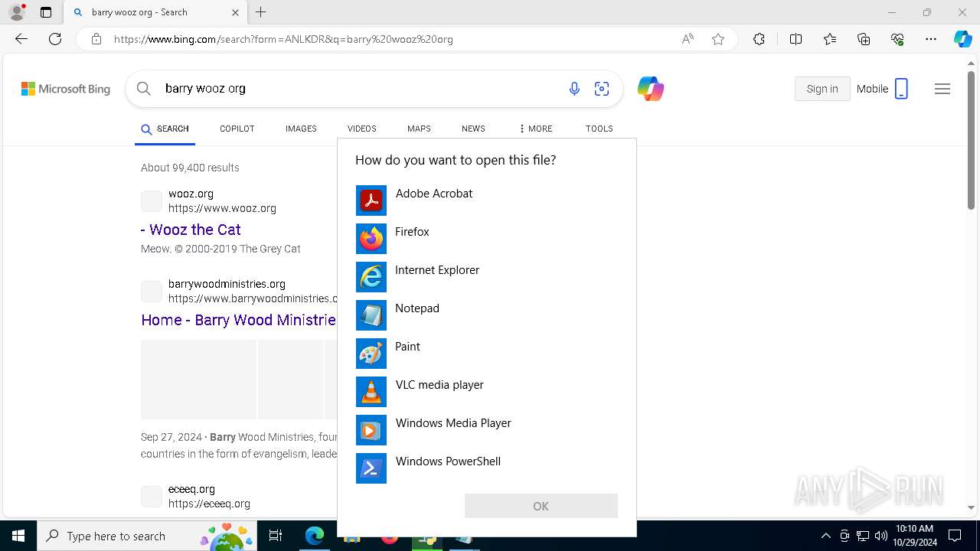Viewport: 980px width, 551px height.
Task: Open notification center icon
Action: (x=955, y=536)
